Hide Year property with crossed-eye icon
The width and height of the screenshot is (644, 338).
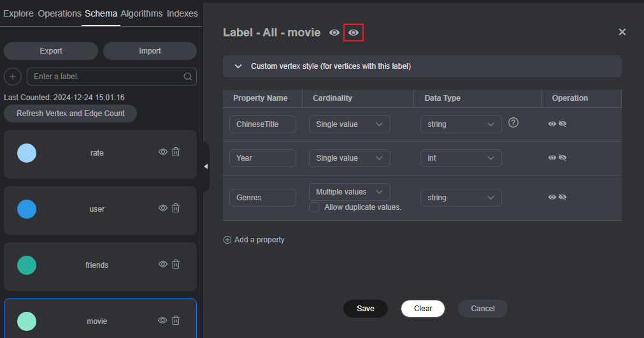pos(562,158)
